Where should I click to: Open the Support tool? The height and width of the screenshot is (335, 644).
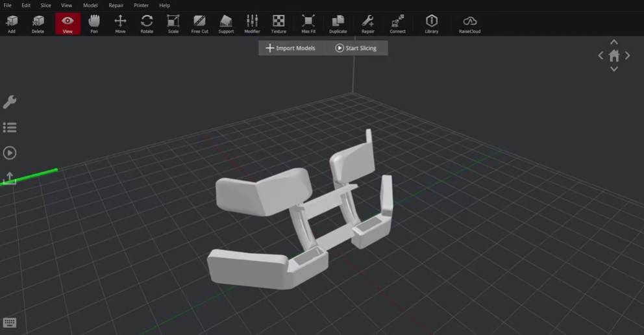click(x=226, y=24)
